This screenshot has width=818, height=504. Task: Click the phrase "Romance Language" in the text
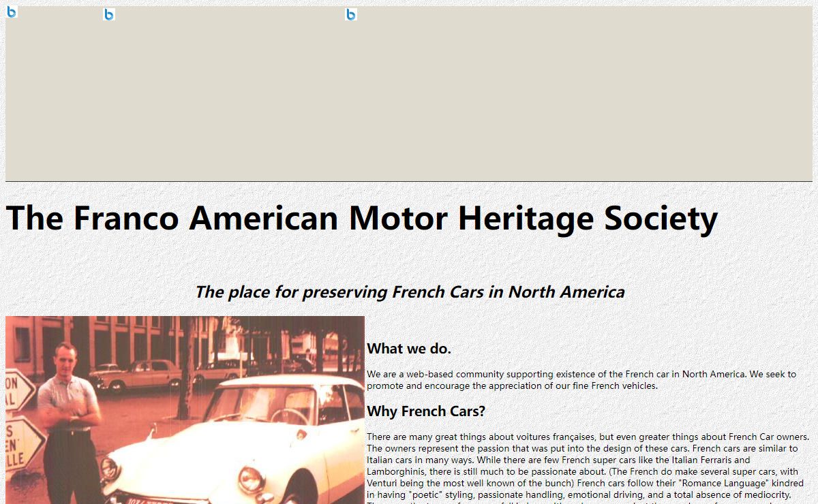tap(725, 483)
